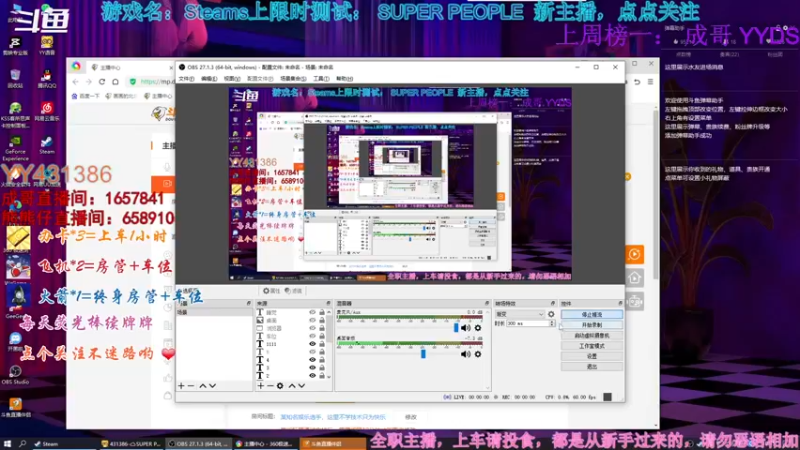Remove the selected source with minus
Viewport: 800px width, 450px height.
coord(270,386)
